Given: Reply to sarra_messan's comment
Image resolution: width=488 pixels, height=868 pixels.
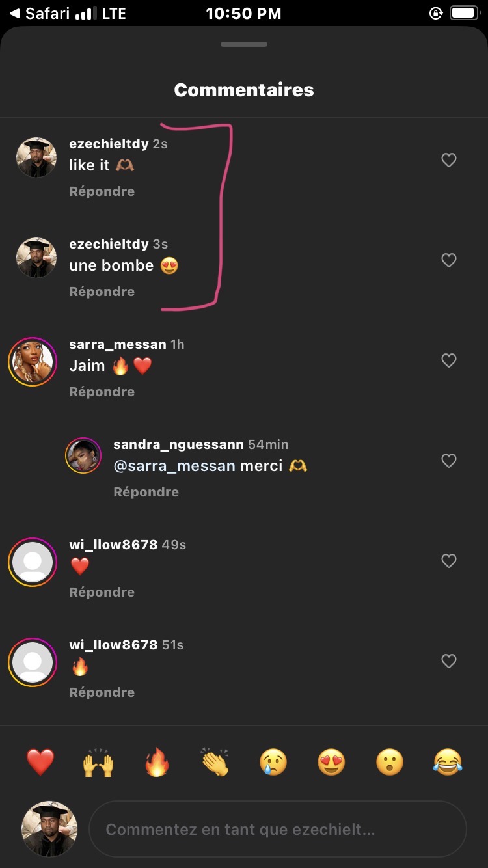Looking at the screenshot, I should pyautogui.click(x=102, y=392).
